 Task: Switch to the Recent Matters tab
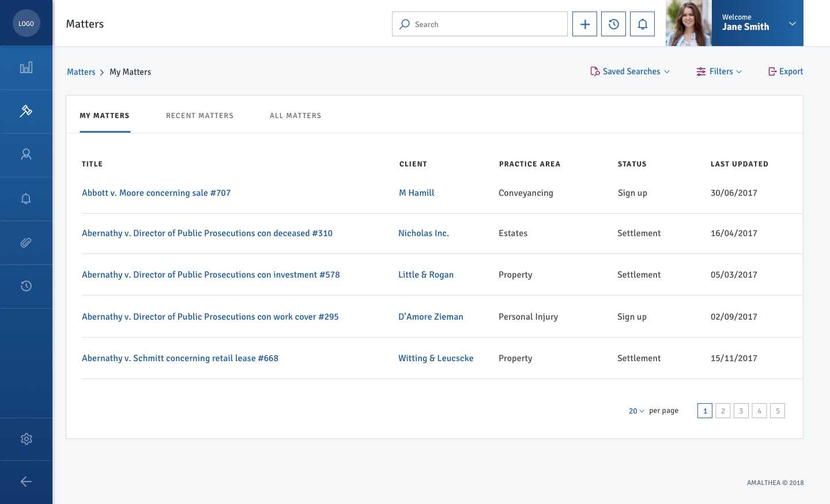(x=199, y=116)
